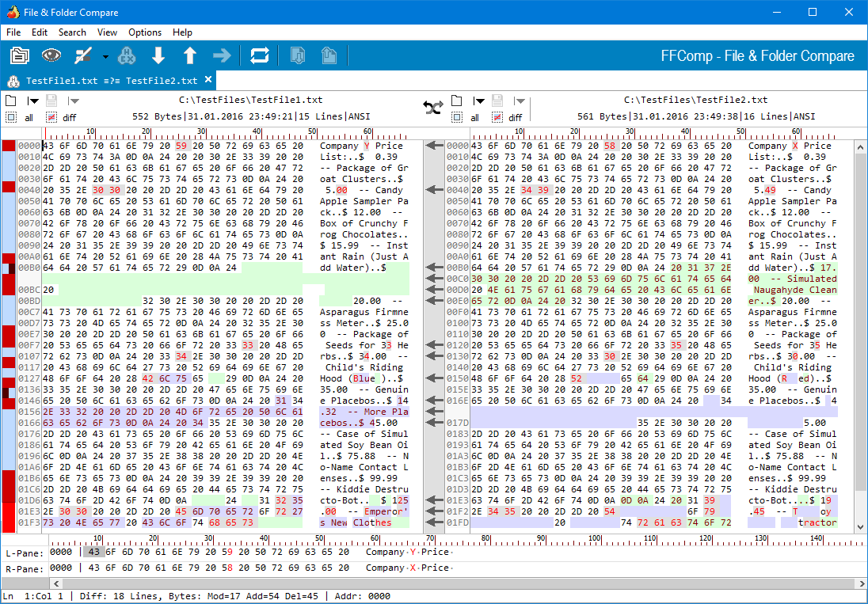Jump to previous difference using up arrow

(x=190, y=55)
